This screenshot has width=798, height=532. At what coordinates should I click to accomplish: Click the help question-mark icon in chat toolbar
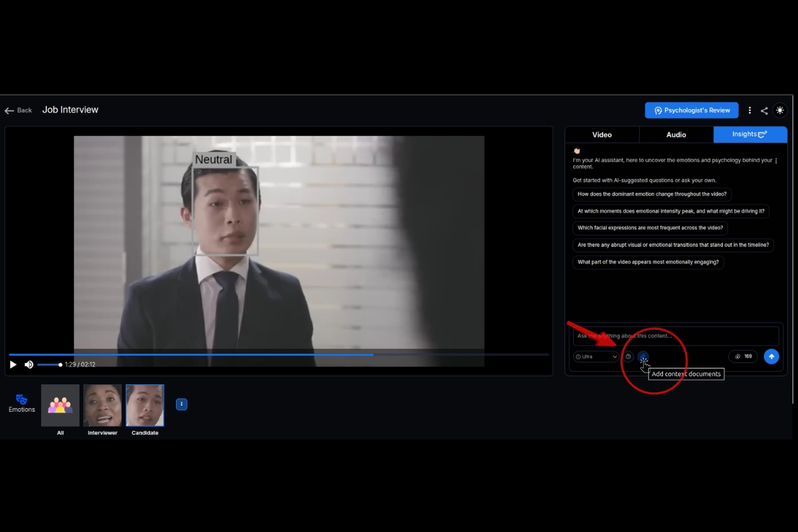[628, 356]
